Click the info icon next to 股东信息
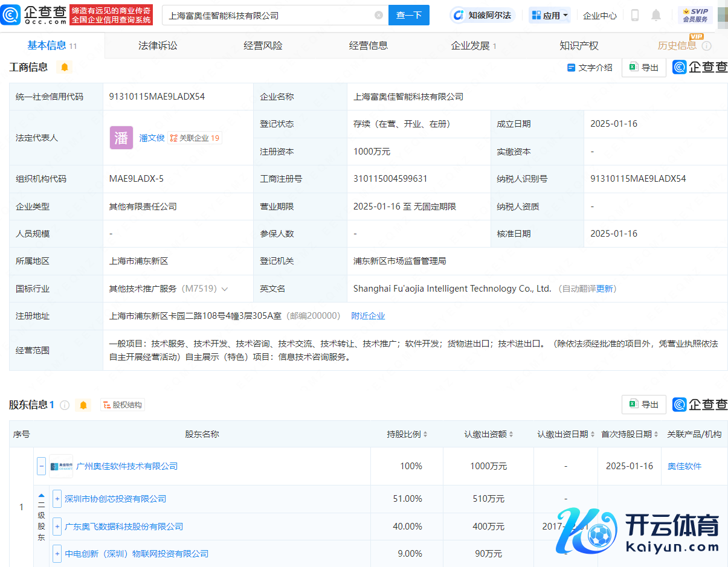 click(65, 405)
